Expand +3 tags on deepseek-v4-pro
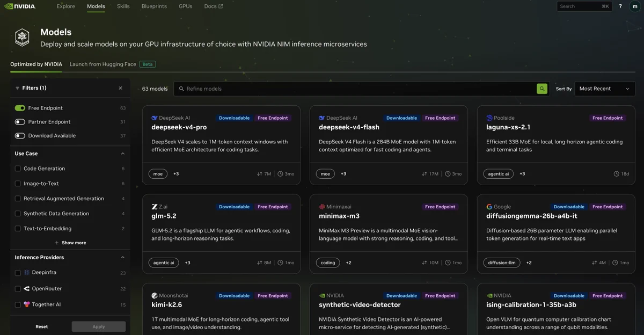 click(176, 174)
